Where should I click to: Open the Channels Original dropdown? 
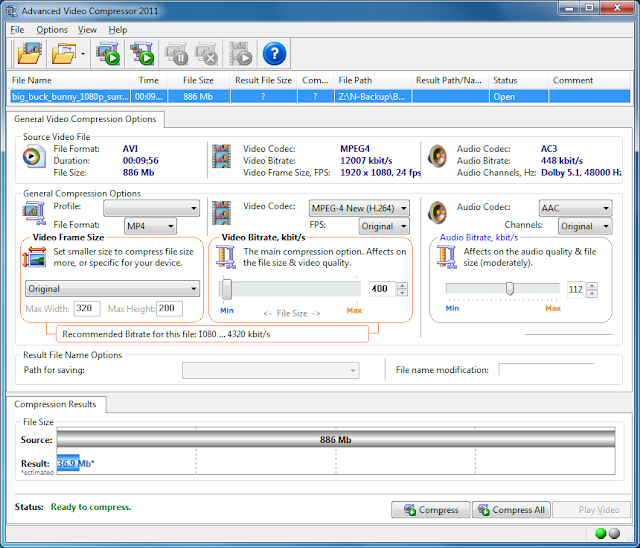(x=585, y=226)
